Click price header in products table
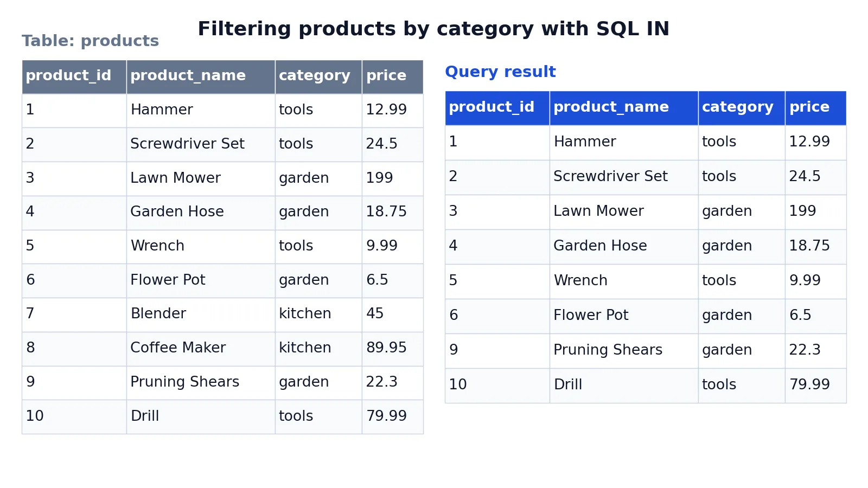Viewport: 868px width, 488px height. coord(393,76)
